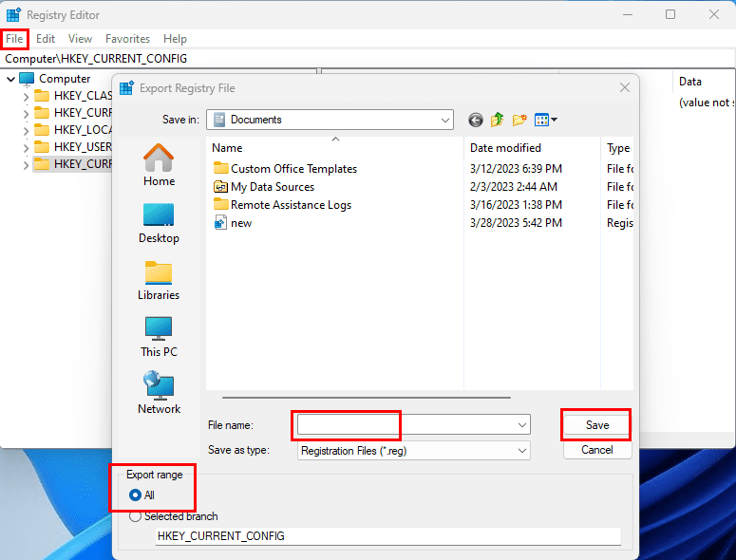Image resolution: width=736 pixels, height=560 pixels.
Task: Select the Custom Office Templates folder
Action: tap(293, 169)
